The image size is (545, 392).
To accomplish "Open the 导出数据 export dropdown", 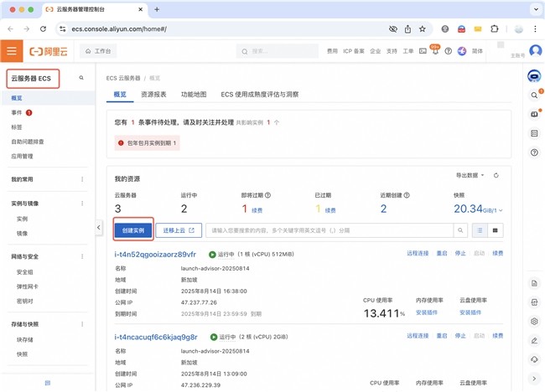I will point(470,176).
